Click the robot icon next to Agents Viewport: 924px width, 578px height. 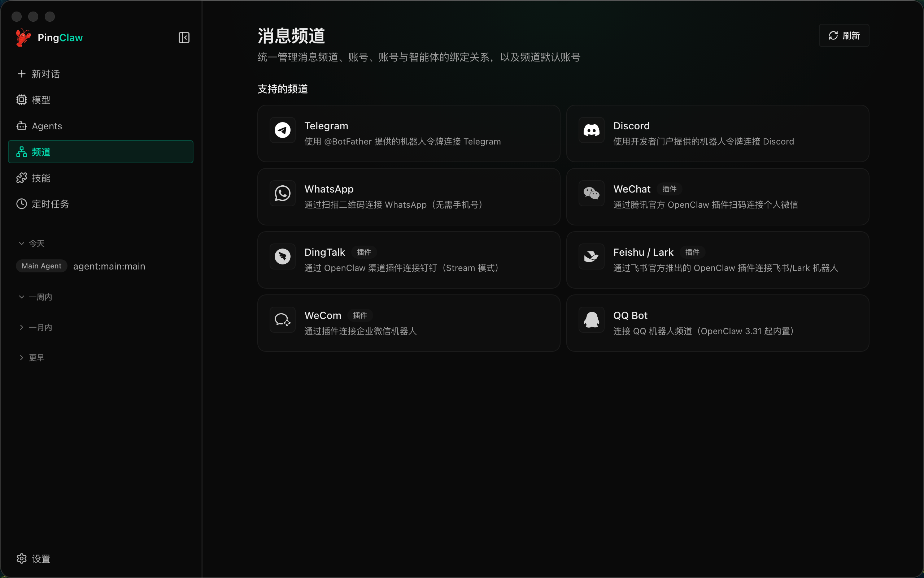click(21, 126)
